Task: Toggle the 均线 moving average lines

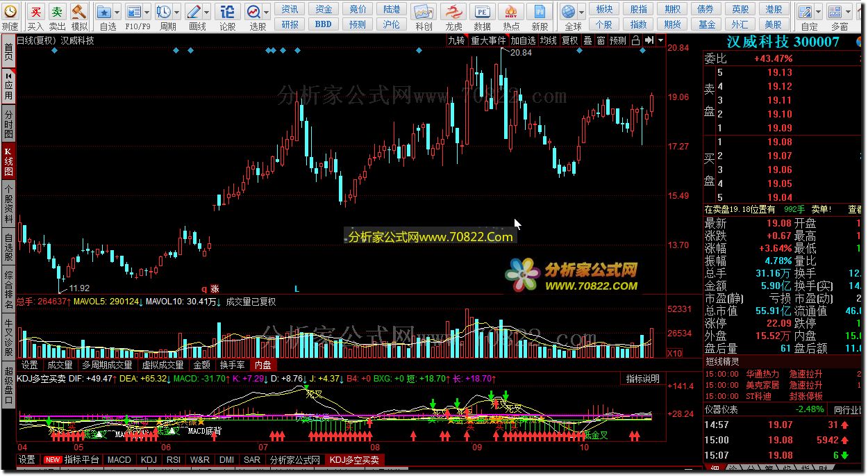Action: point(549,41)
